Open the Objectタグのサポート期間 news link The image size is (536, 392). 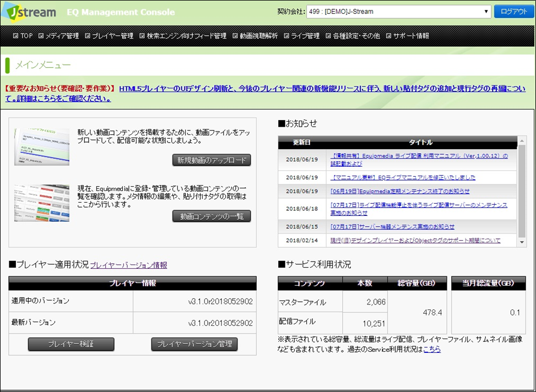click(x=415, y=240)
